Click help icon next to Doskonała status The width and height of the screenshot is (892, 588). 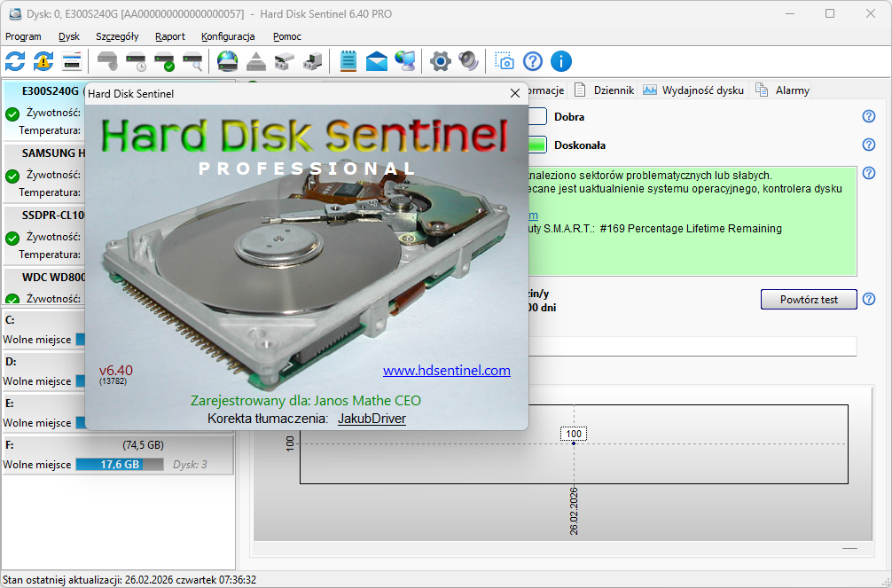(869, 145)
